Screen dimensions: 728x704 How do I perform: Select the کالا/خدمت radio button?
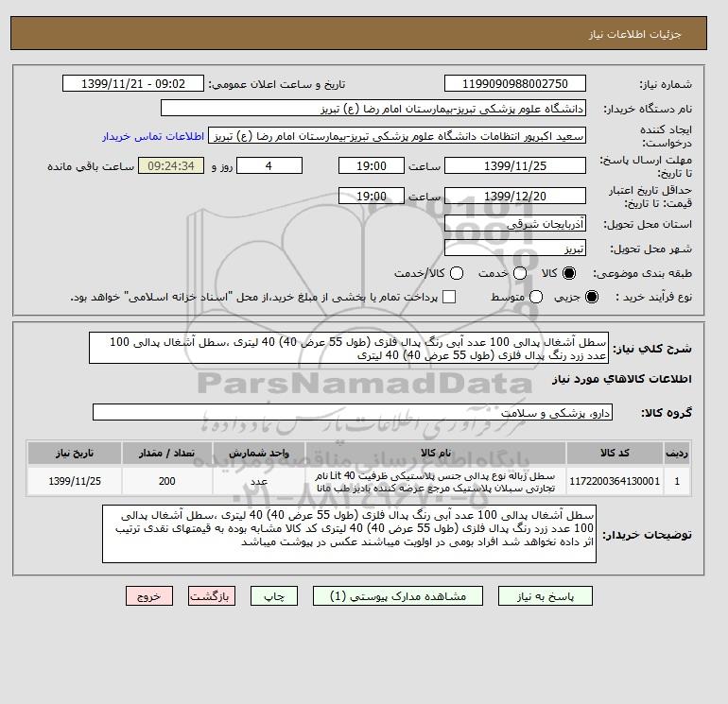coord(457,273)
